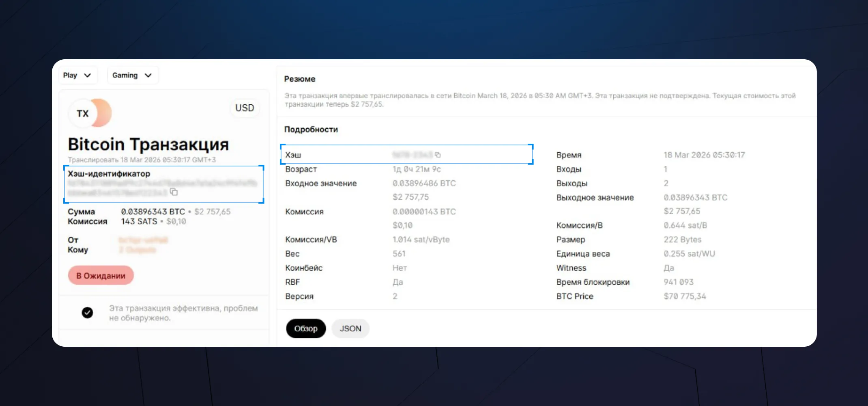Screen dimensions: 868x406
Task: Click the chevron on the Play selector
Action: pyautogui.click(x=88, y=75)
